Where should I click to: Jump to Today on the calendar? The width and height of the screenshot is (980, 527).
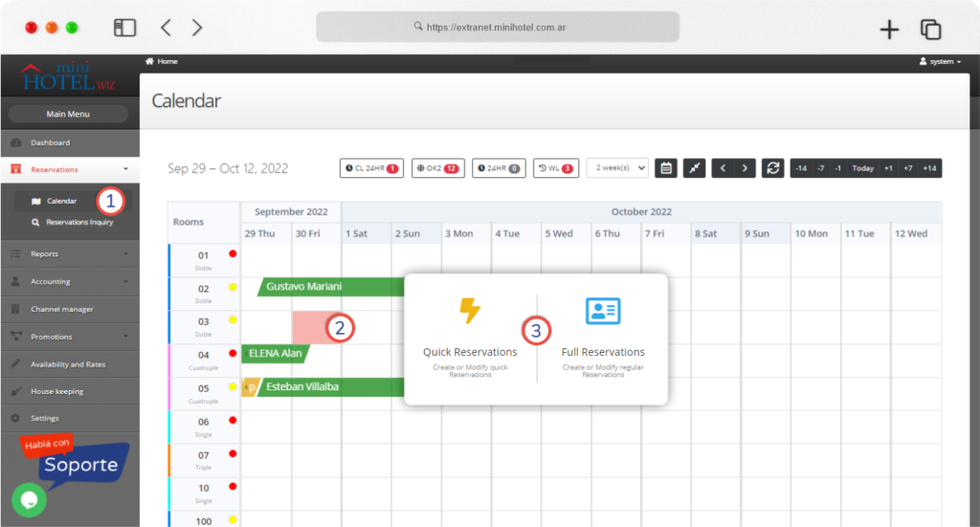[x=862, y=168]
